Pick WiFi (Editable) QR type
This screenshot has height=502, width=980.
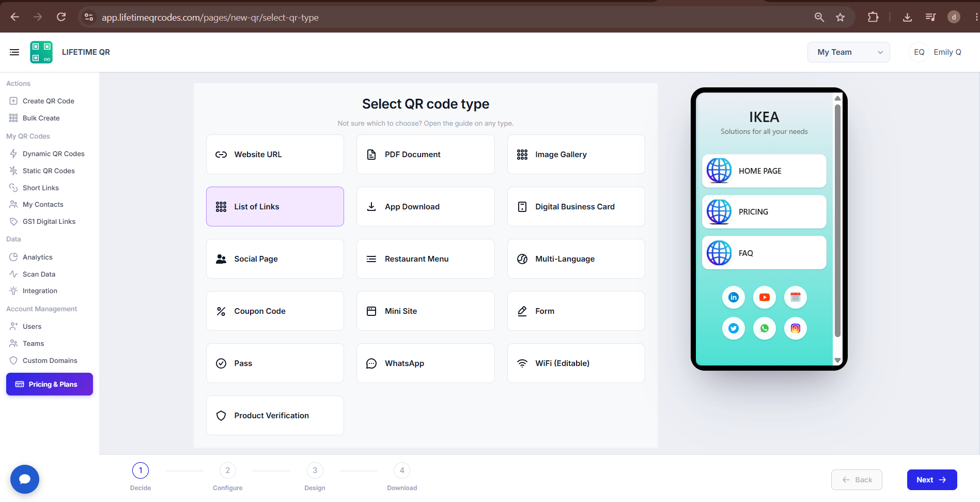[x=576, y=363]
